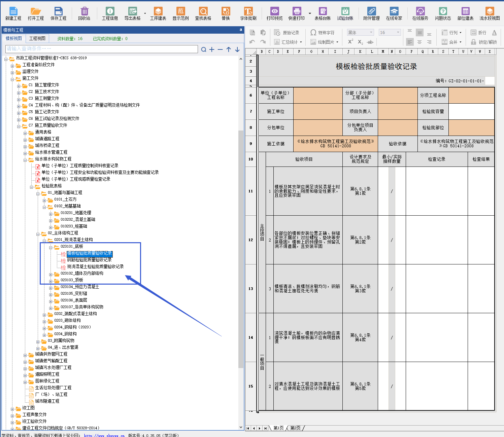504x437 pixels.
Task: Open 工程信息 project info
Action: [110, 14]
